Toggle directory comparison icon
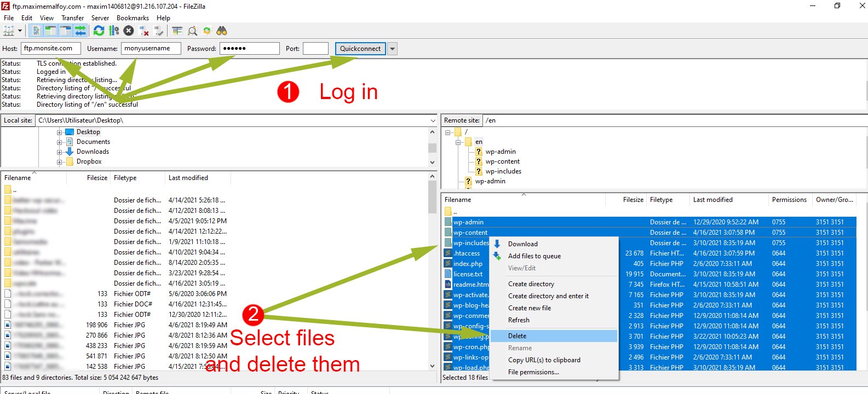This screenshot has width=868, height=394. click(192, 31)
